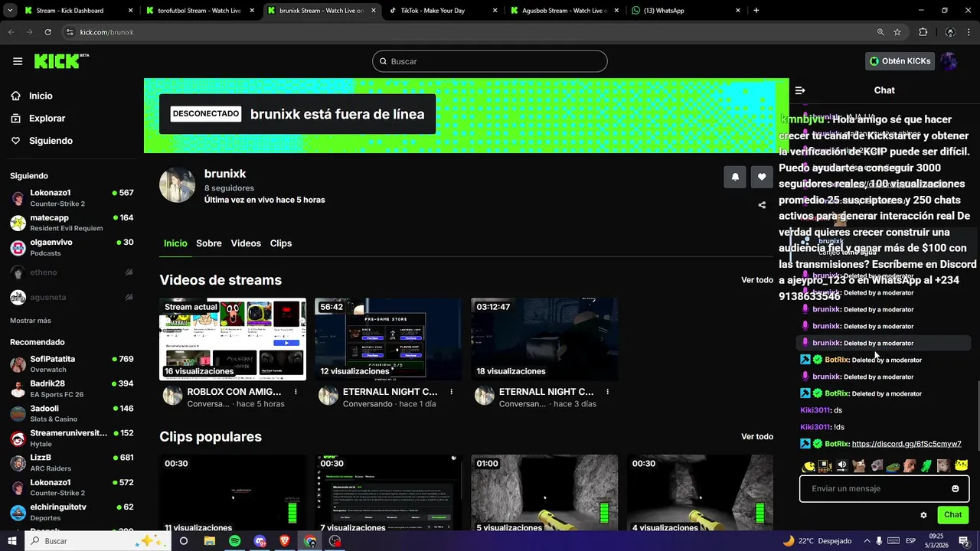Click the Obtén KICKs button
The width and height of the screenshot is (980, 551).
click(900, 61)
